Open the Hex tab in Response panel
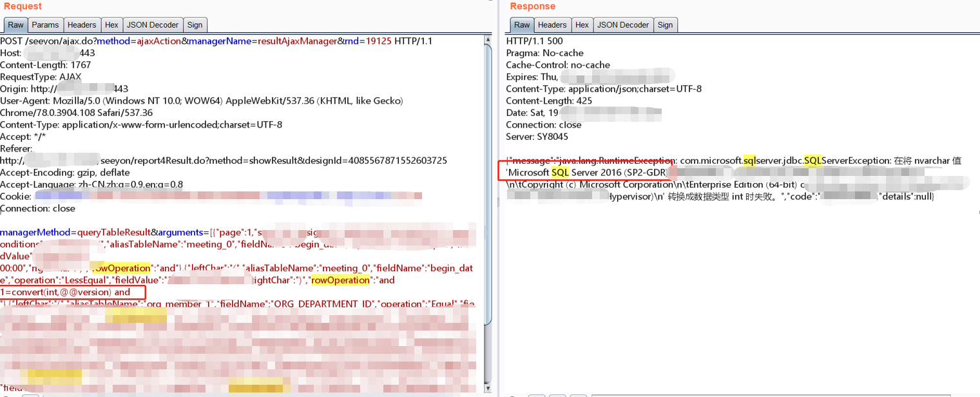 582,25
